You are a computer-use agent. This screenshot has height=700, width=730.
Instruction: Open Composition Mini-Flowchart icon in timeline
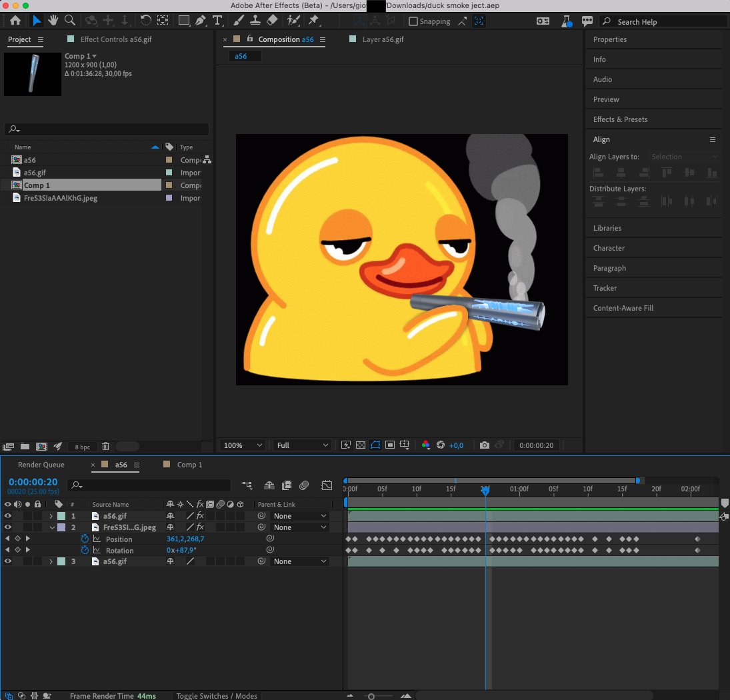tap(247, 485)
